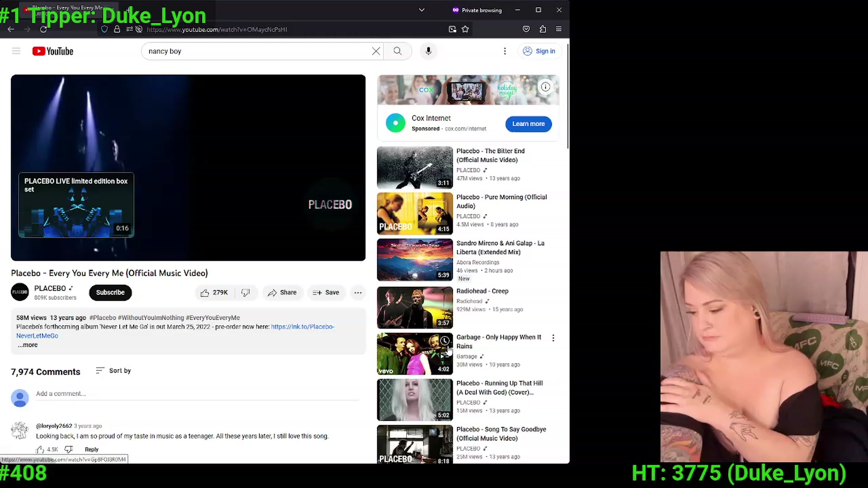Click the Sign in button

(539, 51)
